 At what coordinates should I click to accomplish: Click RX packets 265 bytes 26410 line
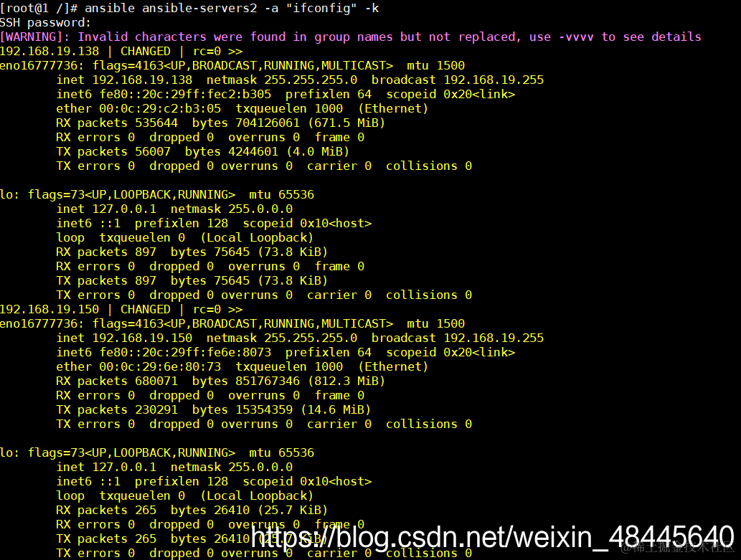[x=192, y=510]
